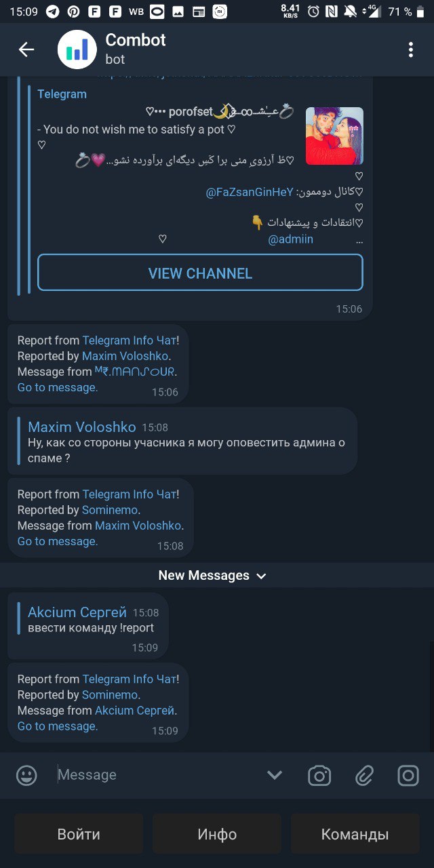Follow the @FaZsanGinHeY channel link

point(250,192)
